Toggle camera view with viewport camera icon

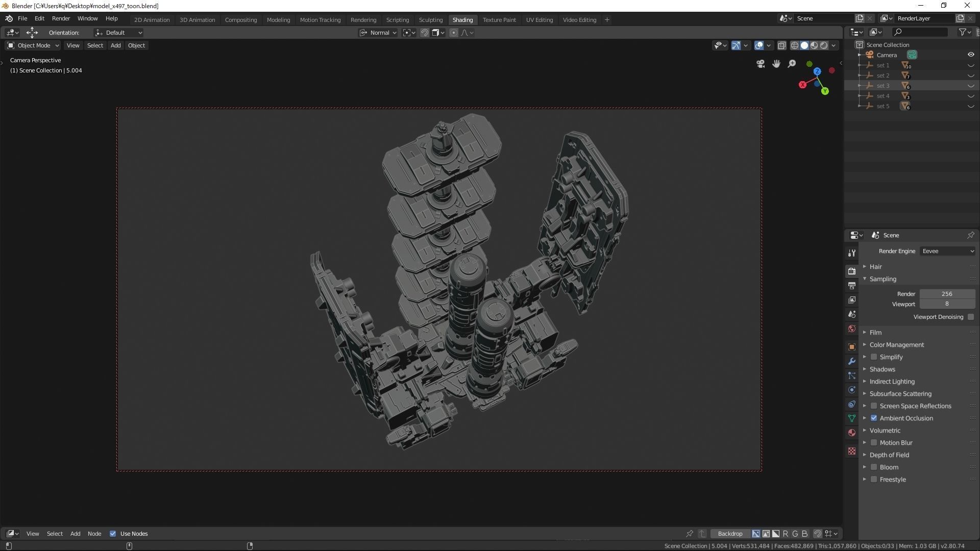click(761, 64)
